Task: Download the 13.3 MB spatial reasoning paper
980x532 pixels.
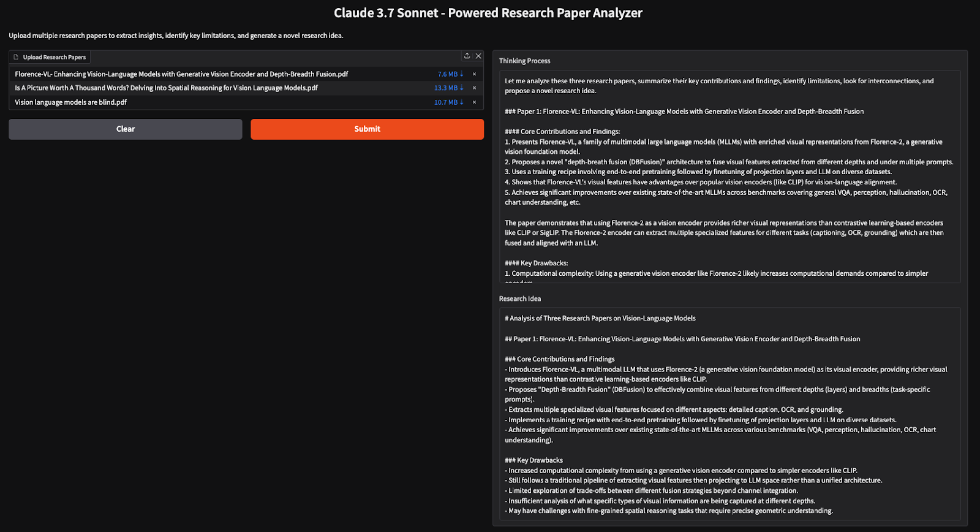Action: click(449, 88)
